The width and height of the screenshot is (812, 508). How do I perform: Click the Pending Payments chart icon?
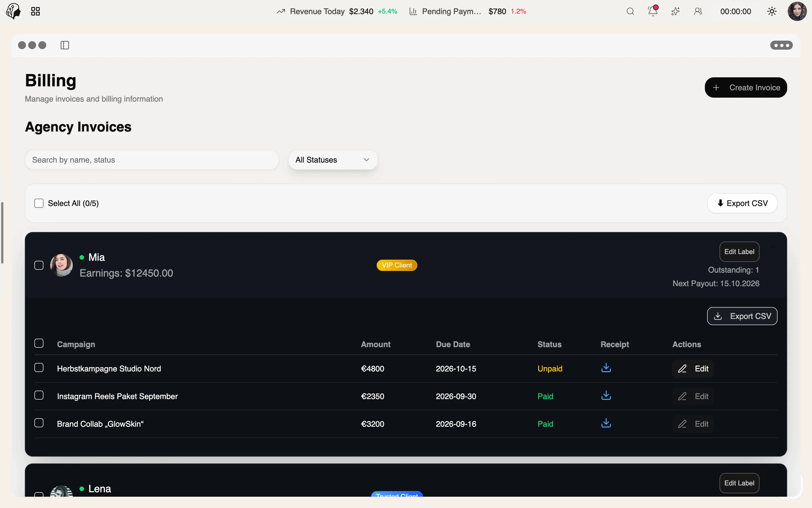[x=413, y=11]
